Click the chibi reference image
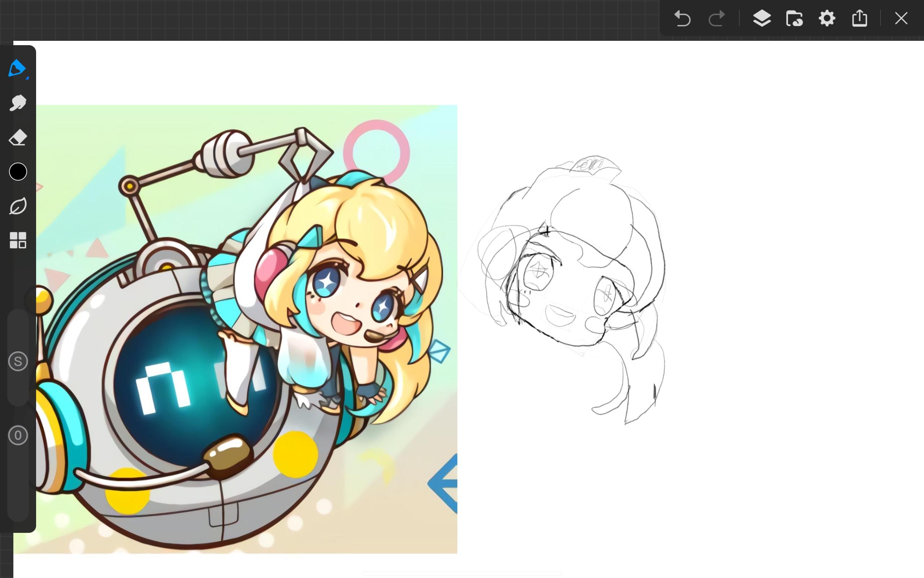 pyautogui.click(x=247, y=329)
